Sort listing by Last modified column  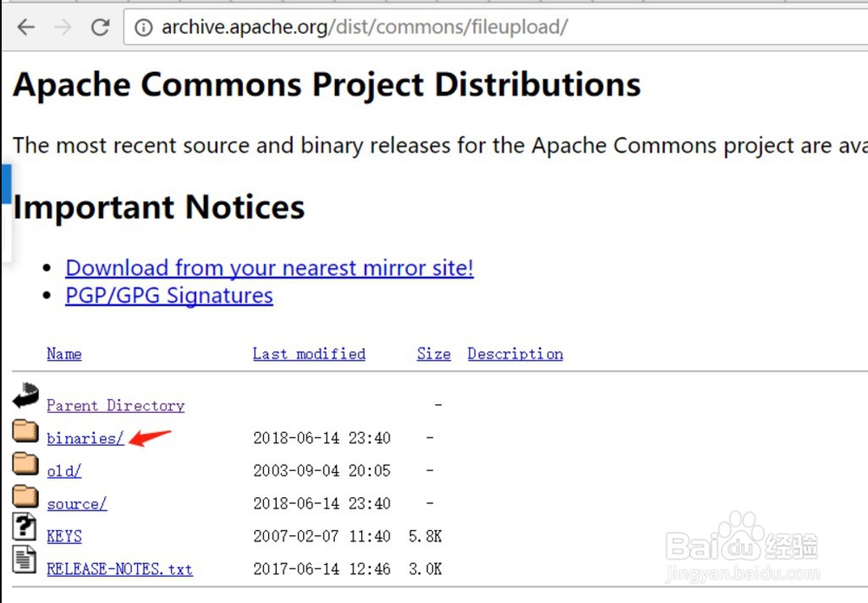(x=309, y=354)
